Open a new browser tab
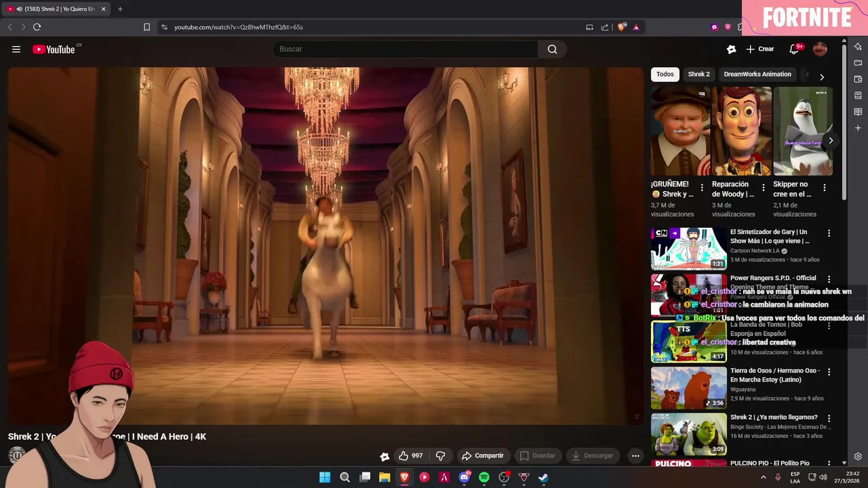Image resolution: width=868 pixels, height=488 pixels. point(120,9)
